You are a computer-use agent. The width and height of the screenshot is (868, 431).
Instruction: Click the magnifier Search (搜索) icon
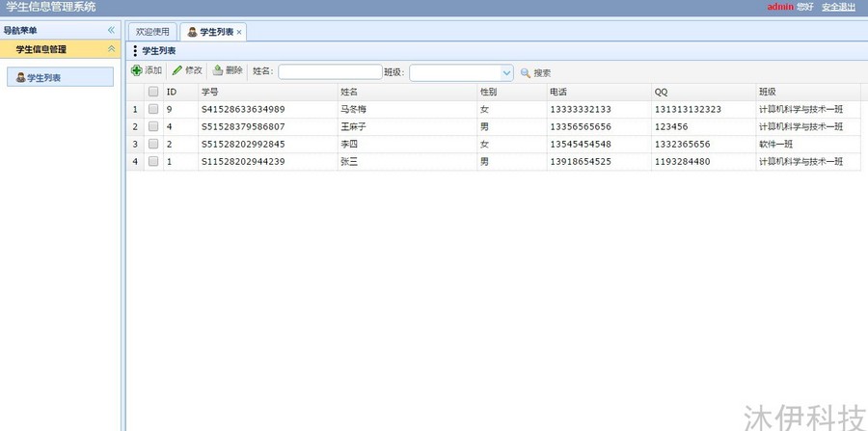[x=526, y=73]
